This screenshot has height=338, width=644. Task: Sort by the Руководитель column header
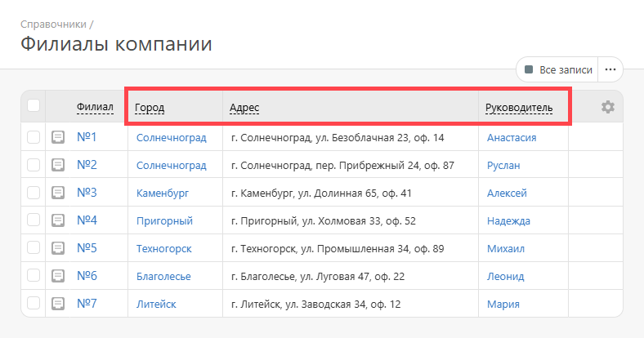[519, 108]
